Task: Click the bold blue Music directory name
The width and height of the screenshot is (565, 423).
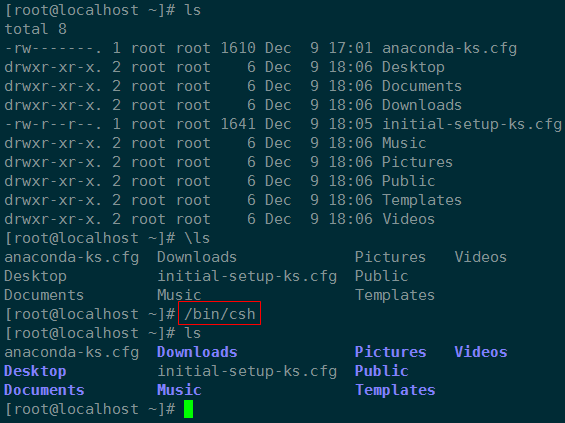Action: [x=179, y=390]
